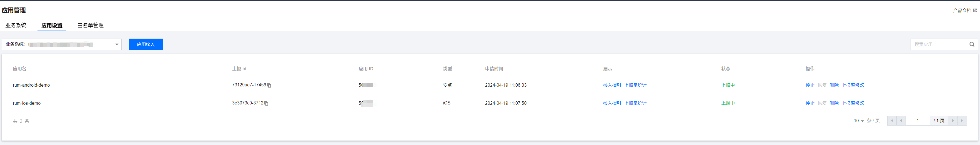Viewport: 980px width, 145px height.
Task: Switch to 业务系统 tab
Action: point(16,25)
